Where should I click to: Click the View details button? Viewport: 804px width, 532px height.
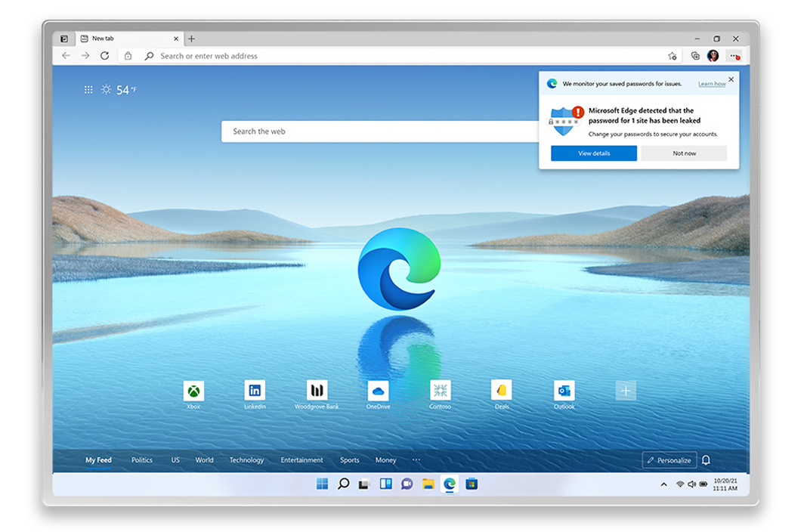(x=594, y=153)
